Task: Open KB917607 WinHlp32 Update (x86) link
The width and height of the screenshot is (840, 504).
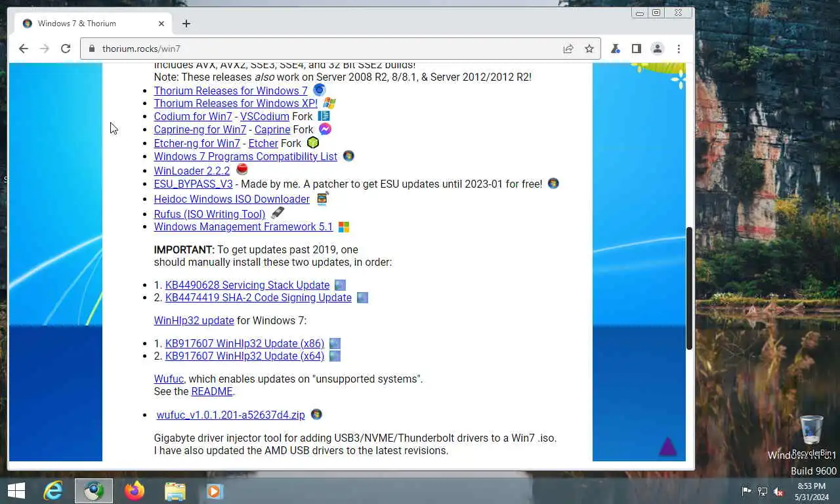Action: point(245,343)
